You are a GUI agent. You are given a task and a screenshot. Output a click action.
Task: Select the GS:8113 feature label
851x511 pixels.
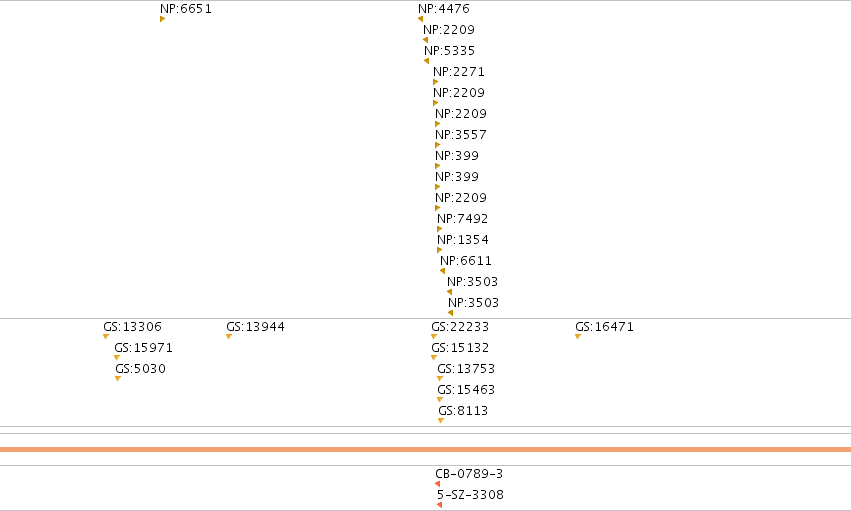(463, 411)
